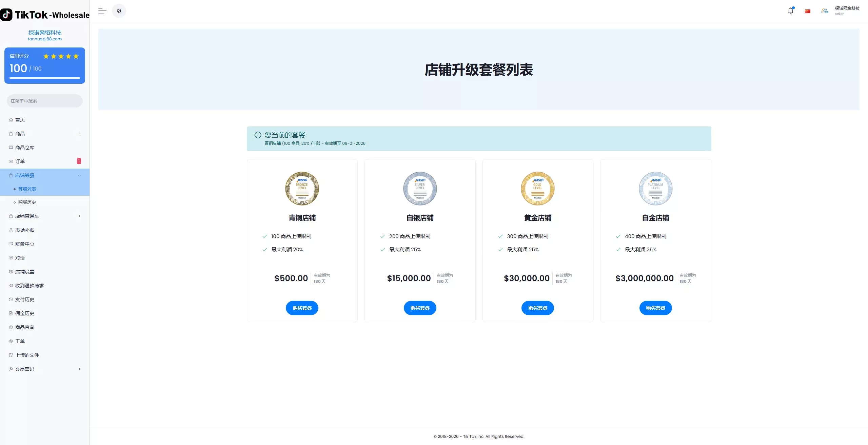Viewport: 868px width, 445px height.
Task: Buy the 白金店铺 package
Action: (655, 308)
